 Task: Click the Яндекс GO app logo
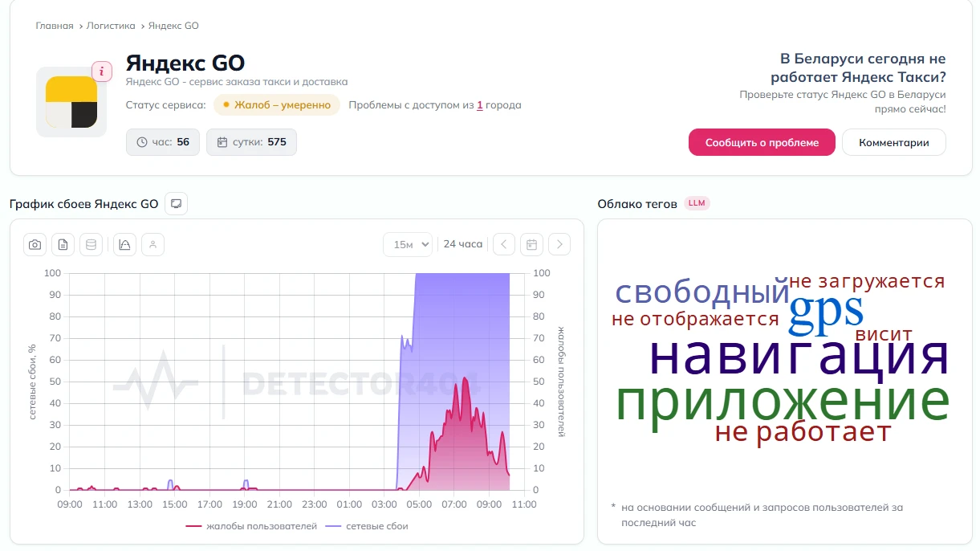pos(71,102)
